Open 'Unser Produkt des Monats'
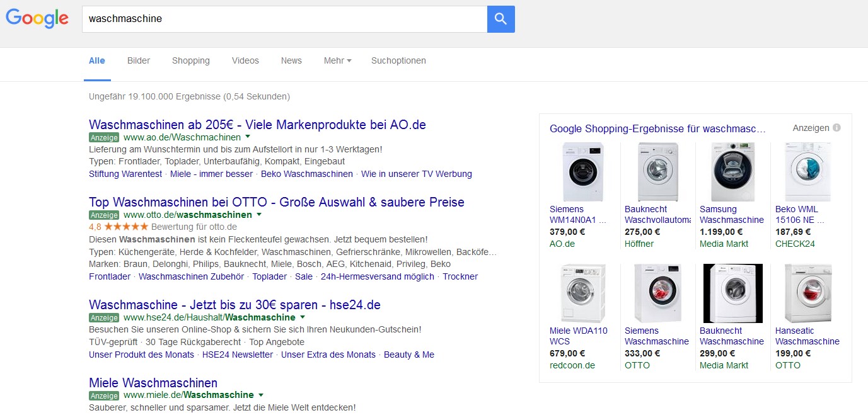The height and width of the screenshot is (420, 868). [142, 355]
